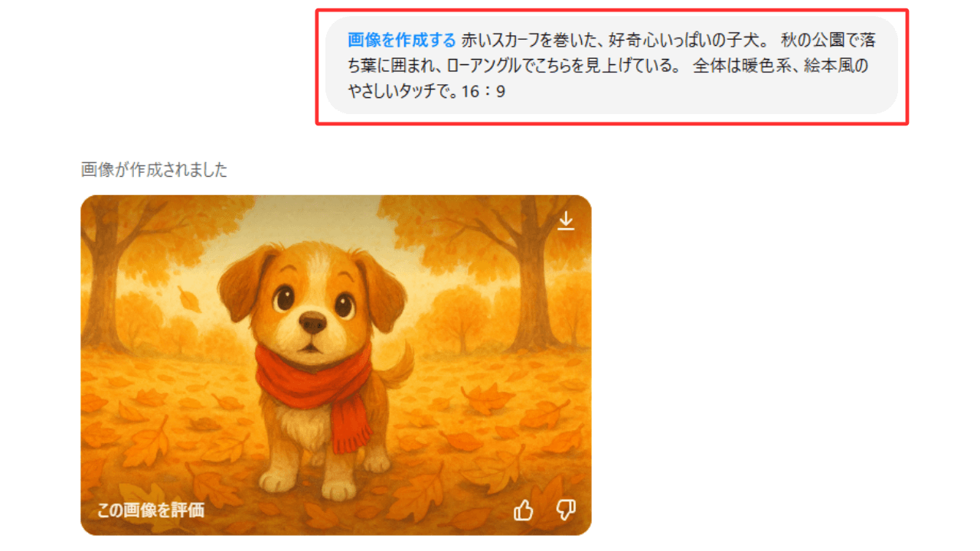This screenshot has width=980, height=551.
Task: Select the prompt message bubble
Action: coord(612,65)
